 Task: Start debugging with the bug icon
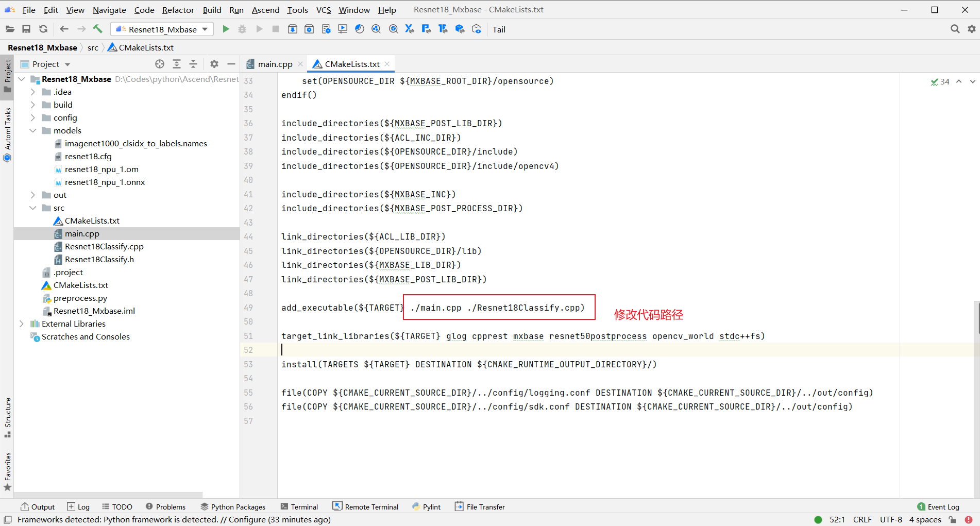click(242, 29)
